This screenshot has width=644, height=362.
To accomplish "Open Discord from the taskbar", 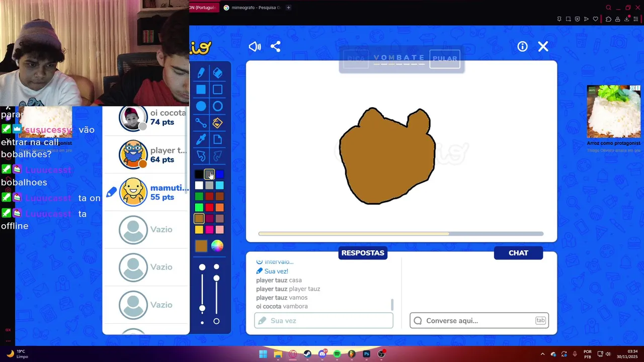I will 323,354.
